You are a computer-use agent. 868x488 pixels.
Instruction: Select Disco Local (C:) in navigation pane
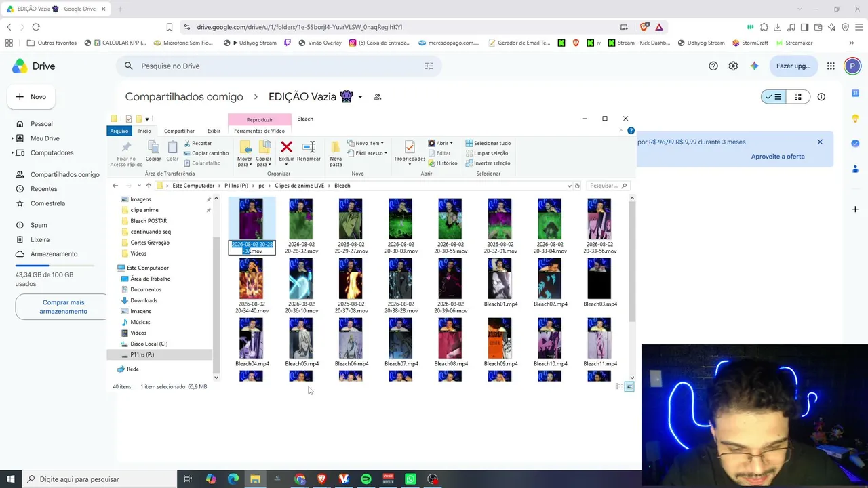pyautogui.click(x=149, y=344)
